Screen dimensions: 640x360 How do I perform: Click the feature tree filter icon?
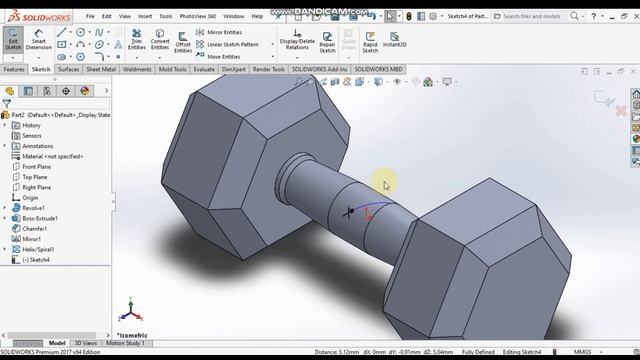click(x=7, y=104)
